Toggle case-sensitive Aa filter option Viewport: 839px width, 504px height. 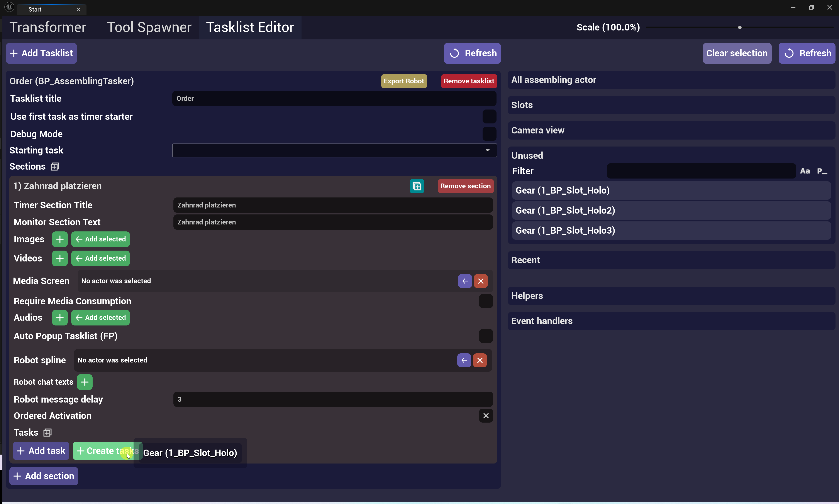tap(805, 171)
